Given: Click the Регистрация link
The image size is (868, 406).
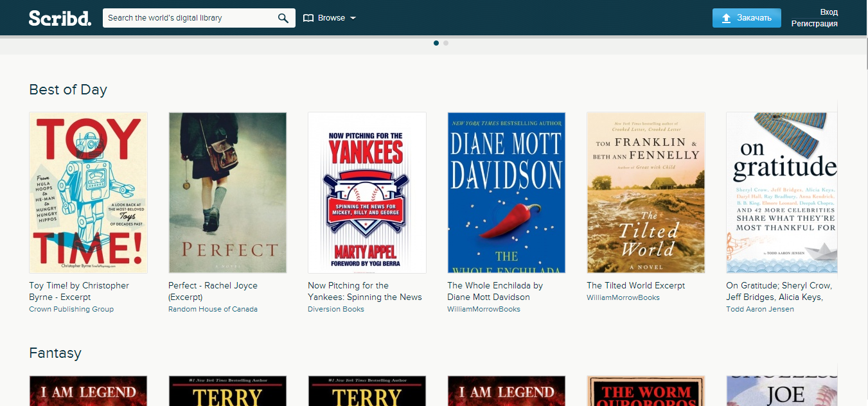Looking at the screenshot, I should pos(814,24).
